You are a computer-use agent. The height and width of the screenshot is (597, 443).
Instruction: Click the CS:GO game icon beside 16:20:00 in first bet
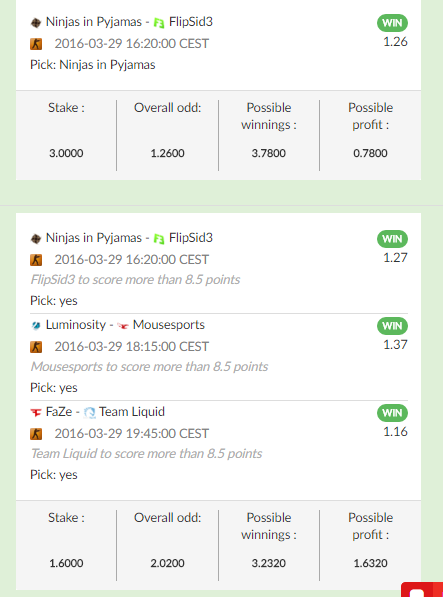point(36,44)
